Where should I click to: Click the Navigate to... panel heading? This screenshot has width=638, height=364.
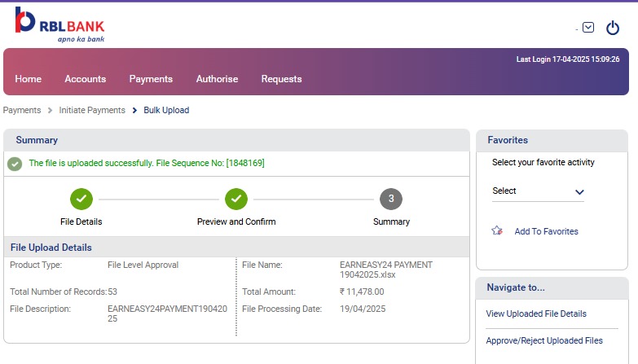click(x=516, y=287)
